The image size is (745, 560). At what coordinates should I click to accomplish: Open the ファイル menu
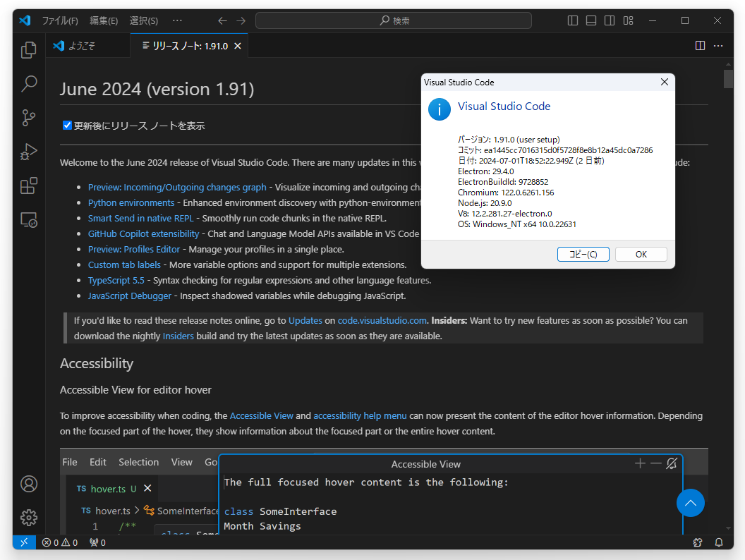point(61,20)
